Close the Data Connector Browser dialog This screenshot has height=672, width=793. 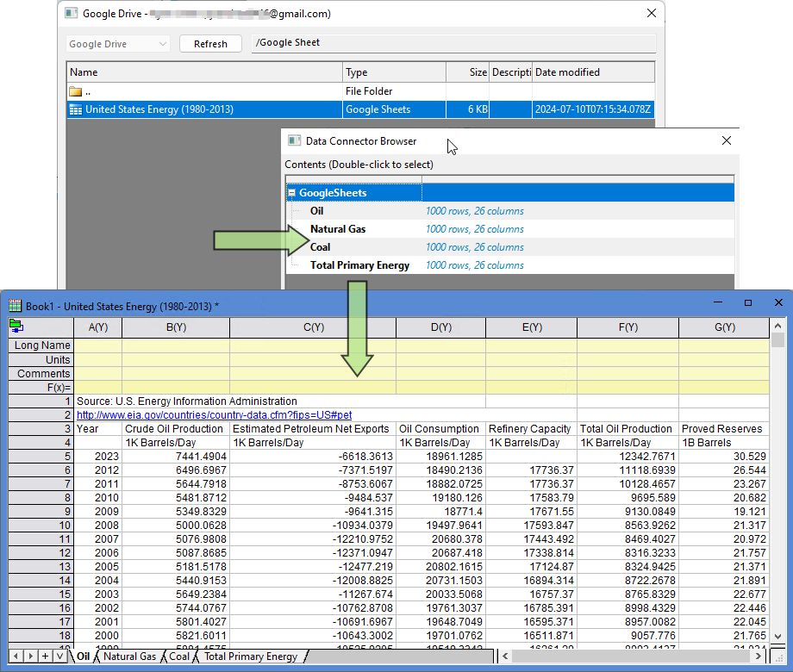pos(727,140)
